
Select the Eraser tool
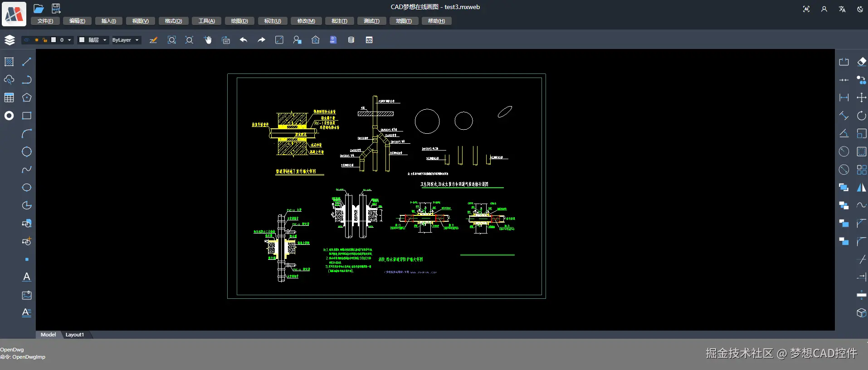click(862, 62)
